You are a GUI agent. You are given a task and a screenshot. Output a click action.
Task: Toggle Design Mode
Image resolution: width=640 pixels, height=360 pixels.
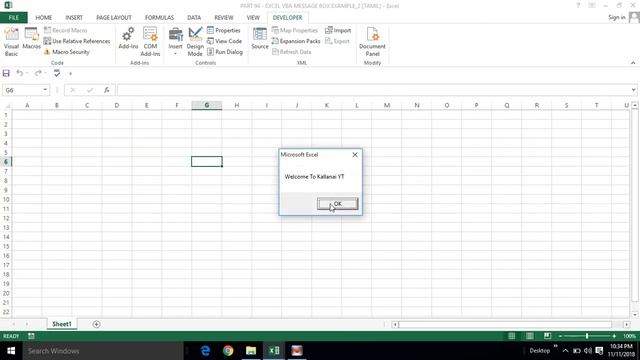[x=195, y=42]
